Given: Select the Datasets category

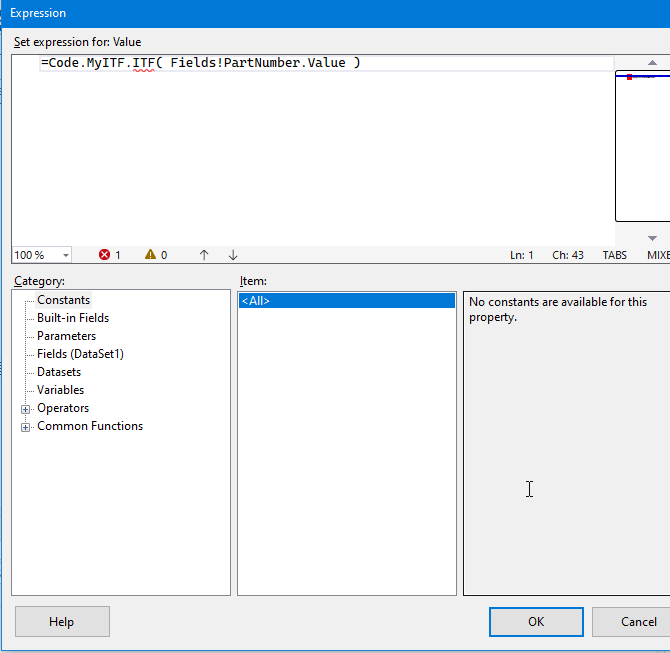Looking at the screenshot, I should [59, 372].
